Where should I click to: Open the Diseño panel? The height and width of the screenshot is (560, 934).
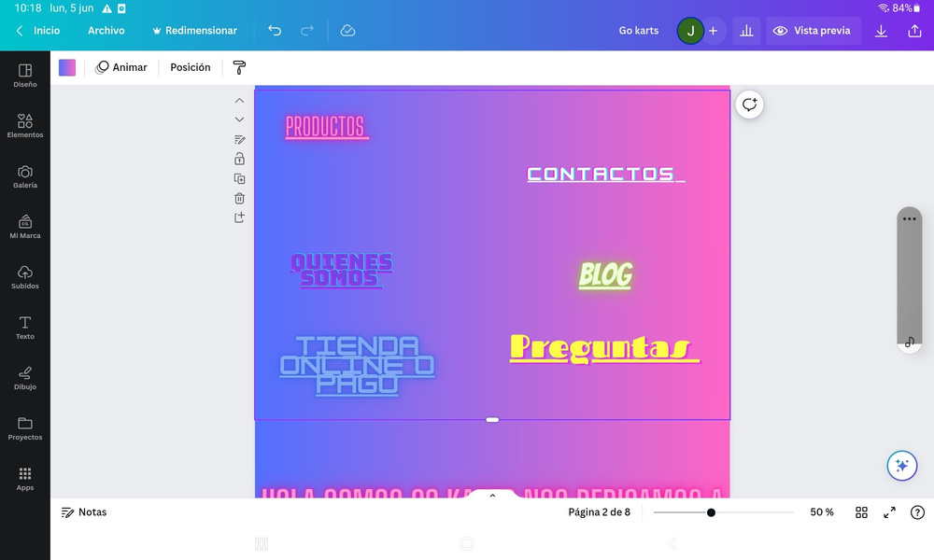[25, 76]
